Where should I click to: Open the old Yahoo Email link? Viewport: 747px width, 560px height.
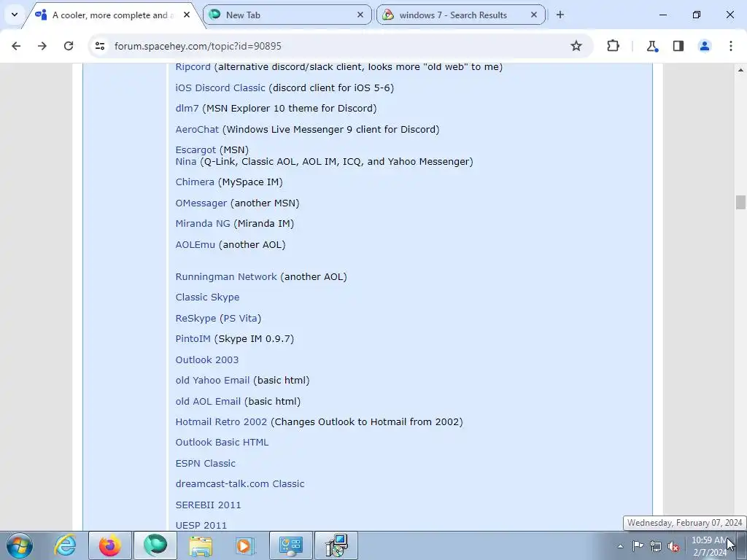click(x=212, y=380)
